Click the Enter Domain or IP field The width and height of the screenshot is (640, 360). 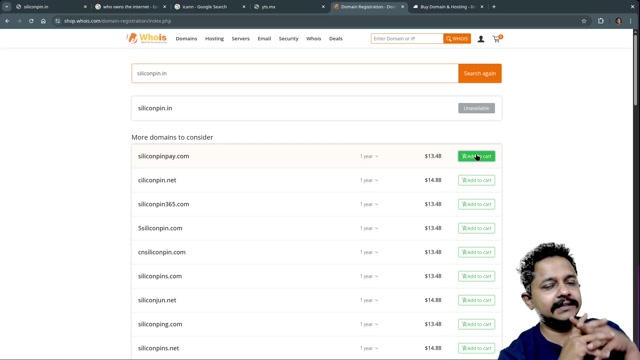[x=407, y=39]
